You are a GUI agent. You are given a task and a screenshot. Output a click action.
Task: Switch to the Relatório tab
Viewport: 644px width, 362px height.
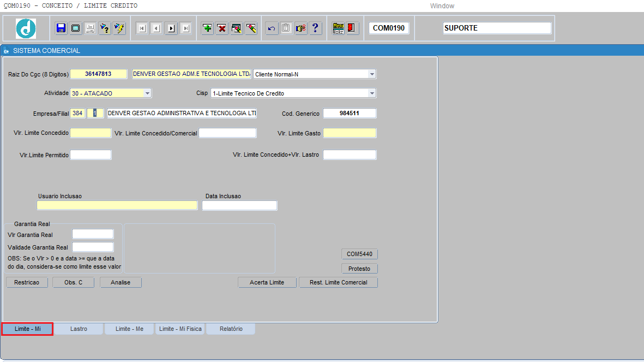click(x=231, y=329)
